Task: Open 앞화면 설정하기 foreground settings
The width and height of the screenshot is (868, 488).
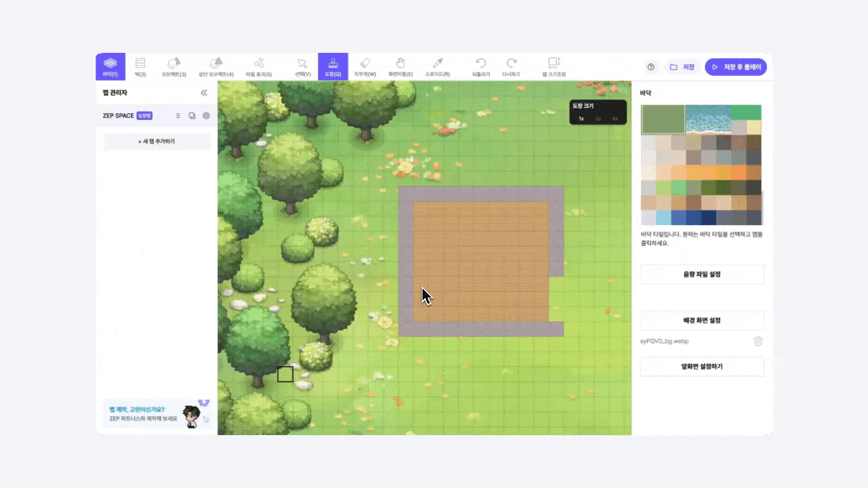Action: coord(702,367)
